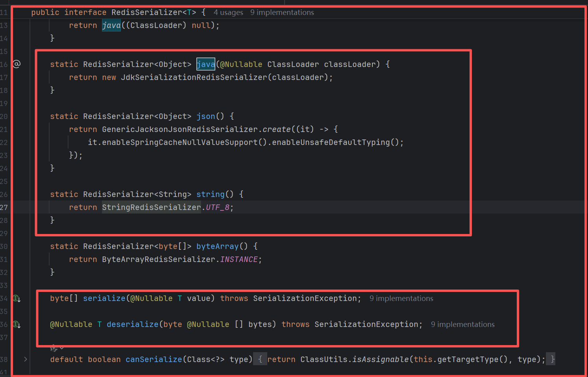
Task: Click line number 27 in the gutter
Action: coord(4,208)
